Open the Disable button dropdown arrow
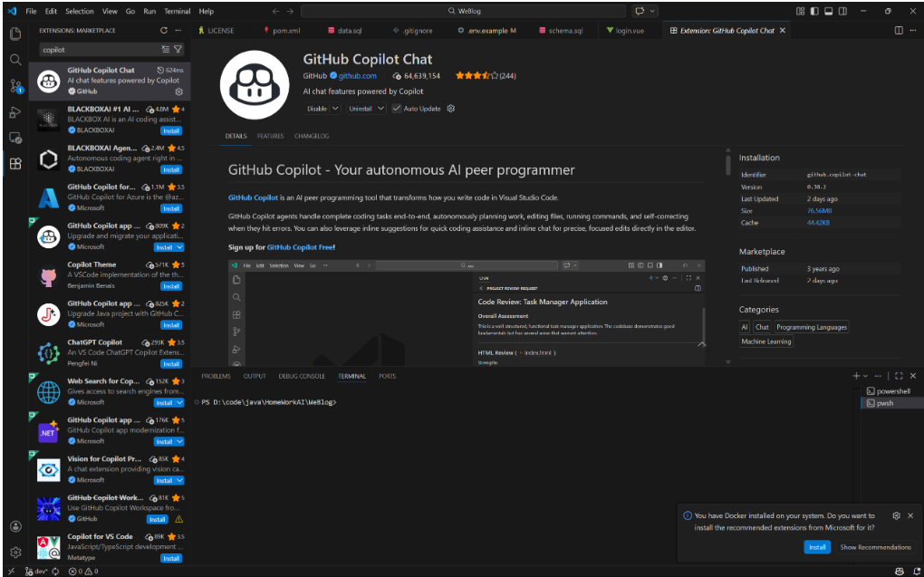The width and height of the screenshot is (924, 577). click(335, 109)
